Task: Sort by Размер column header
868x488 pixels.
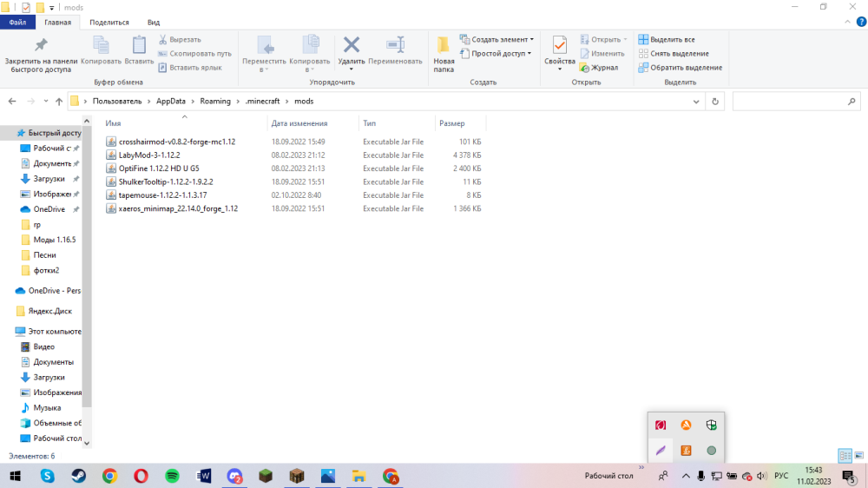Action: tap(452, 123)
